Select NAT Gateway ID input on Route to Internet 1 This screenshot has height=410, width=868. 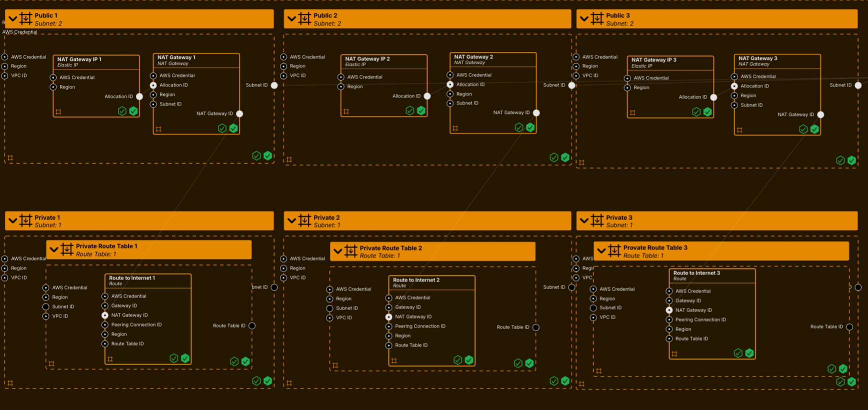click(x=105, y=315)
